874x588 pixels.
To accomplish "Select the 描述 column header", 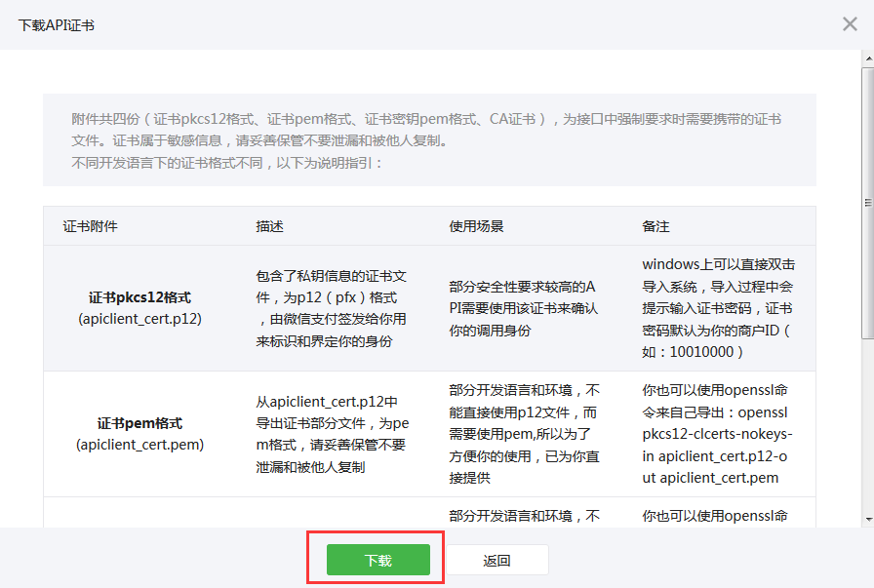I will pyautogui.click(x=269, y=226).
